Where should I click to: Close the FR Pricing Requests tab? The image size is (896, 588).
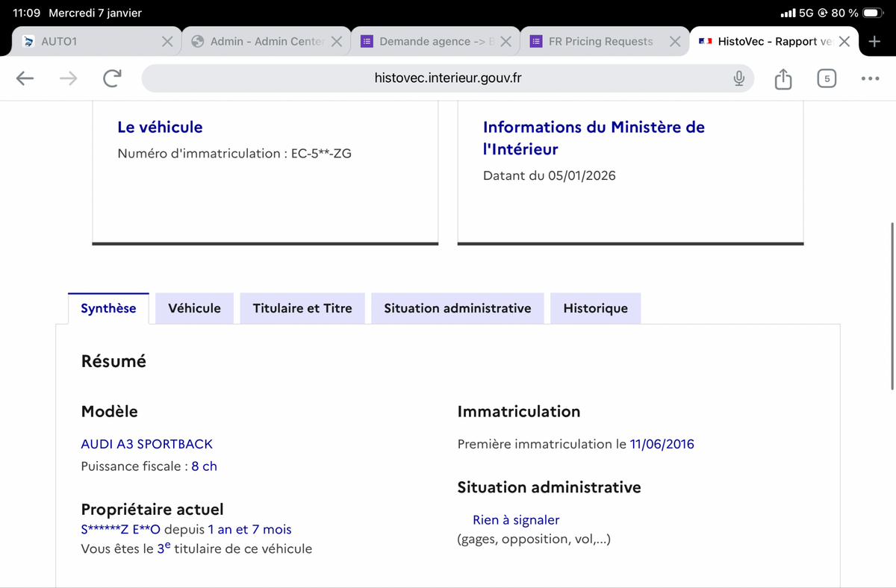coord(674,42)
